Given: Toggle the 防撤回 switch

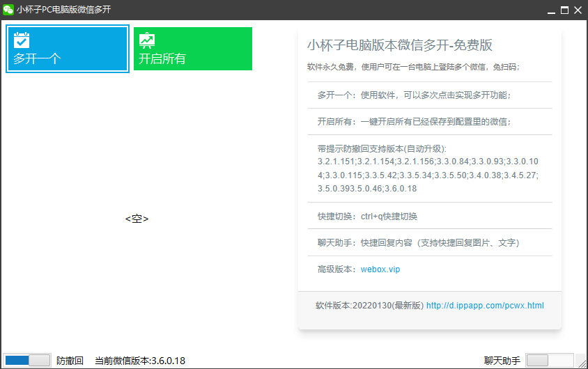Looking at the screenshot, I should [27, 361].
